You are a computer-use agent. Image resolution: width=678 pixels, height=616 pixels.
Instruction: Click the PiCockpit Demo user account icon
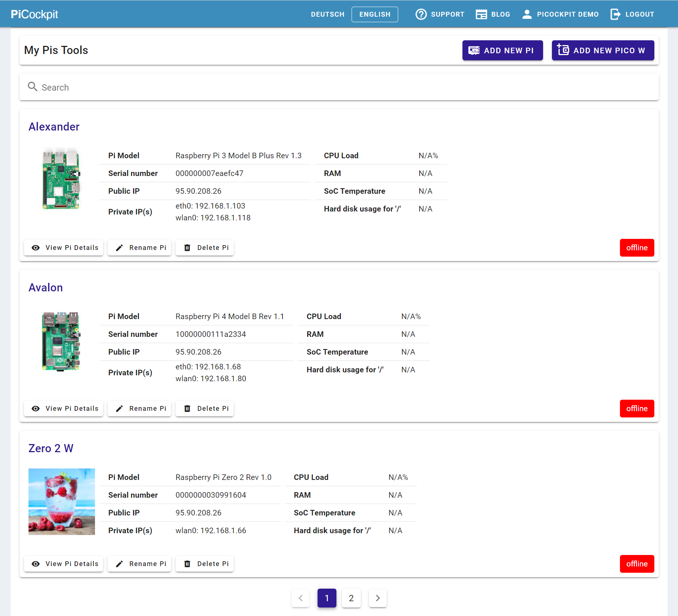coord(527,14)
